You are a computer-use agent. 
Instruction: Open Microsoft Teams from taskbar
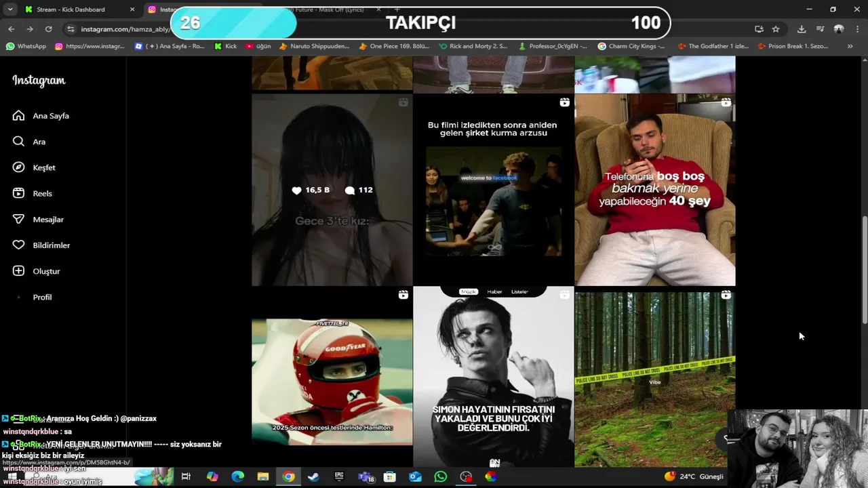coord(365,476)
